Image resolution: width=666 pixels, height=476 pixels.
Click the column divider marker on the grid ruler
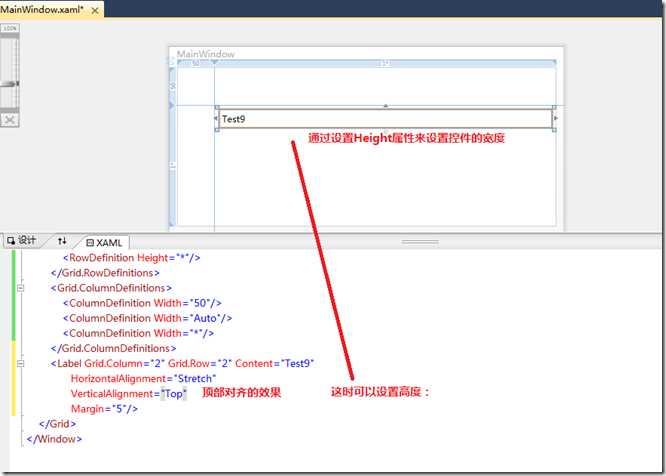(214, 62)
